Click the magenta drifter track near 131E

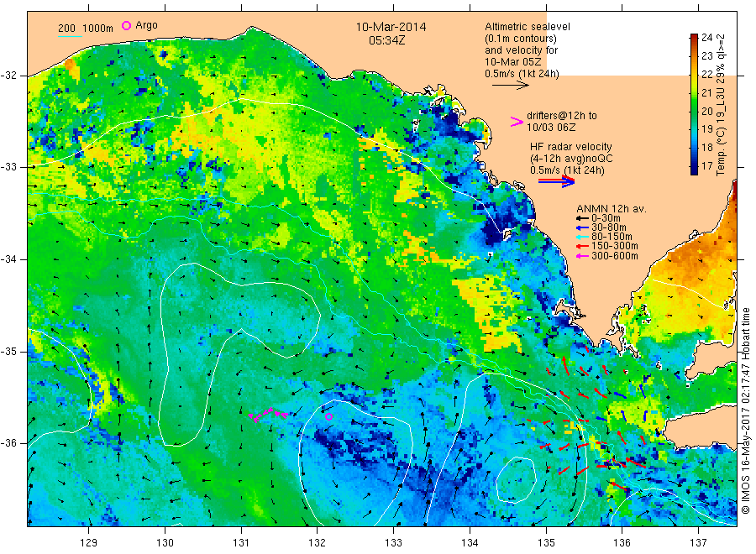tap(269, 415)
